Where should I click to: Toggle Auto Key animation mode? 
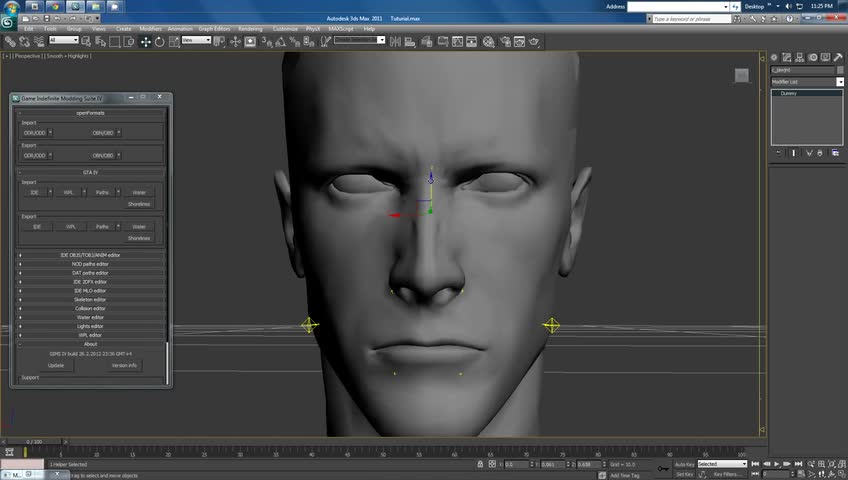pos(685,464)
